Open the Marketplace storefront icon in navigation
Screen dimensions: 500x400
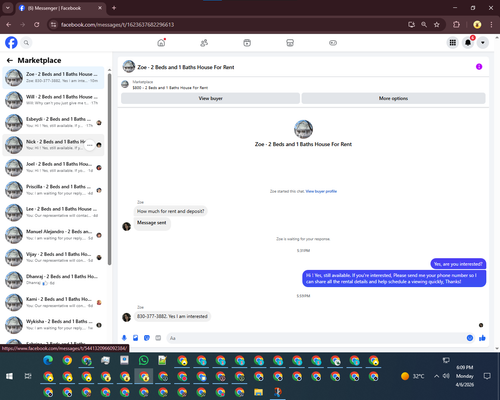[290, 43]
